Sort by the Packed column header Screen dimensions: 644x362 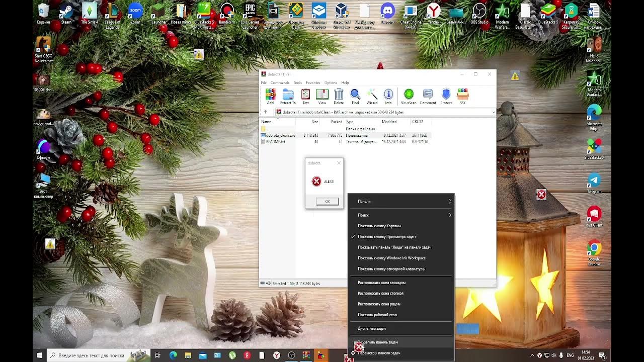(332, 122)
